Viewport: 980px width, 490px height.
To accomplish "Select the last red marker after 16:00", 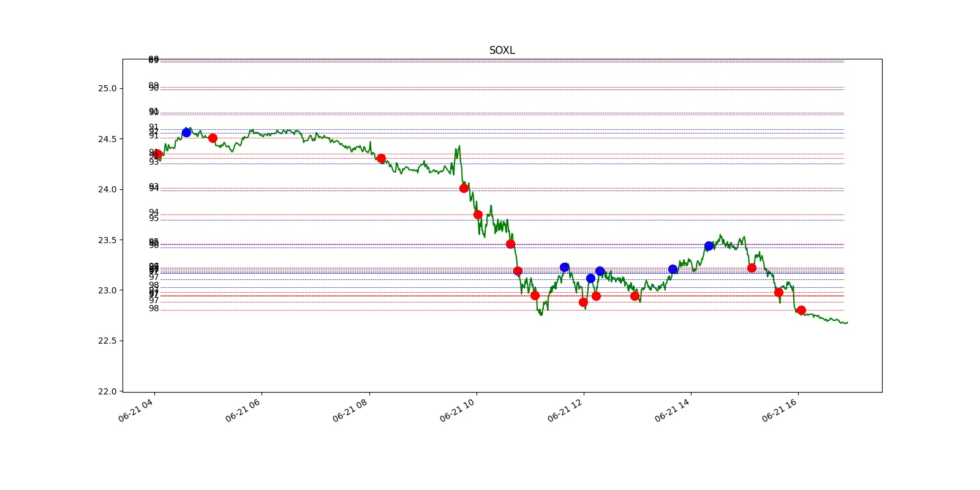I will coord(801,310).
